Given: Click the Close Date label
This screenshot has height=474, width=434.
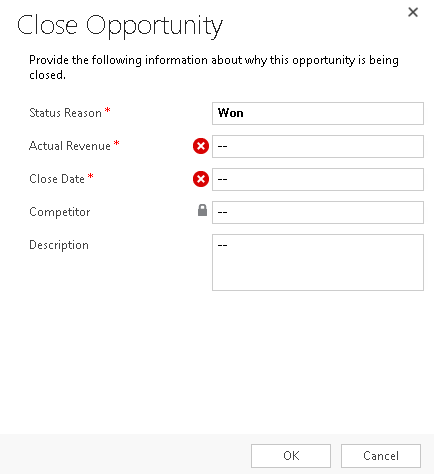Looking at the screenshot, I should 57,179.
